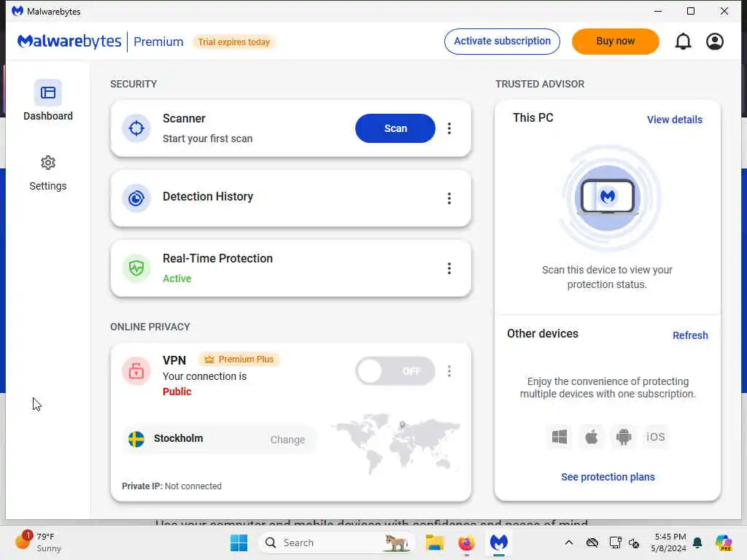Click the Active status text
This screenshot has height=560, width=747.
tap(177, 279)
